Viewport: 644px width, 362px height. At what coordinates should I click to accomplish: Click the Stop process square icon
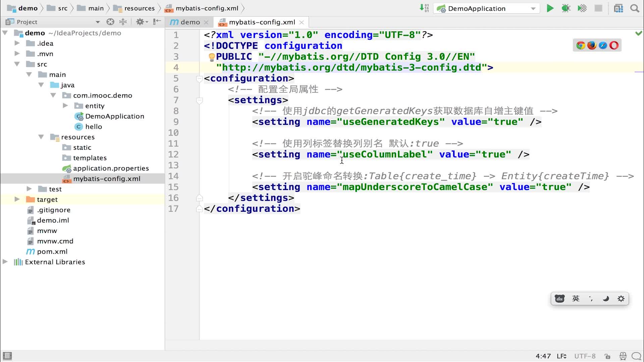(x=598, y=8)
